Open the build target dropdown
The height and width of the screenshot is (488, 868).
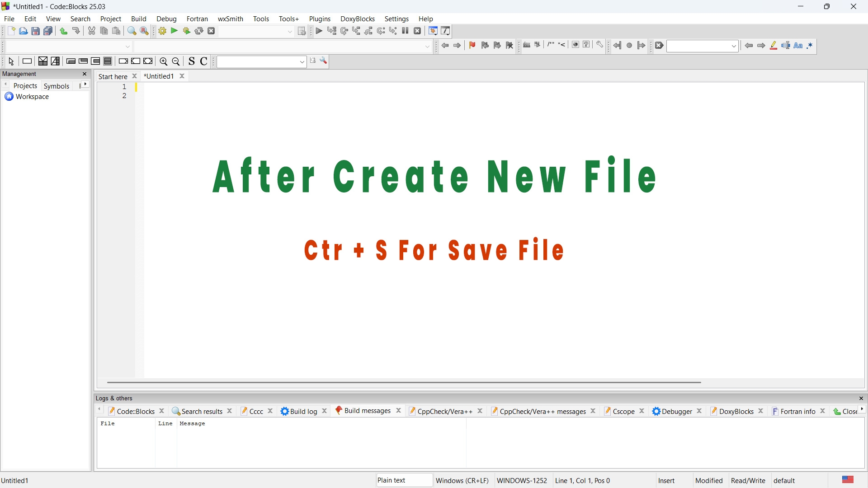tap(290, 32)
